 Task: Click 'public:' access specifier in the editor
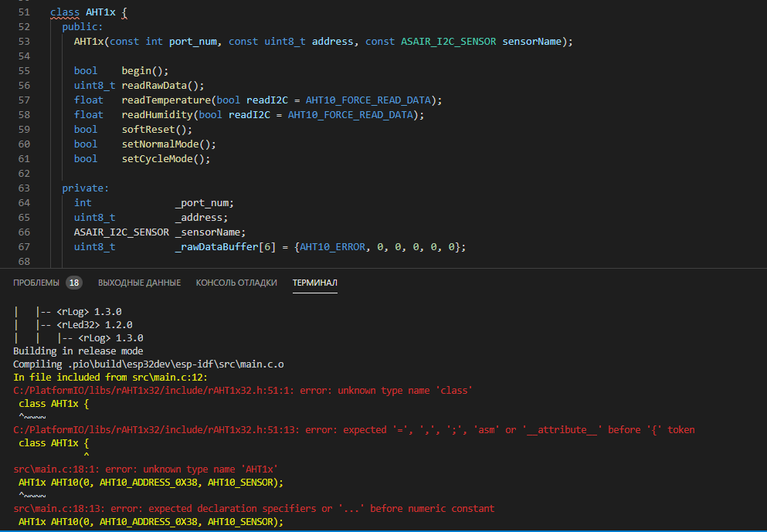pos(83,27)
